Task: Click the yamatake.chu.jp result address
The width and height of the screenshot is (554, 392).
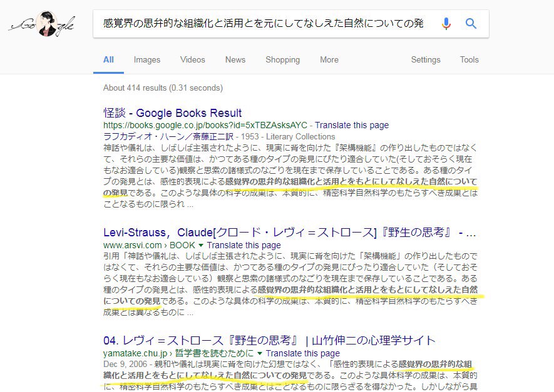Action: [178, 353]
